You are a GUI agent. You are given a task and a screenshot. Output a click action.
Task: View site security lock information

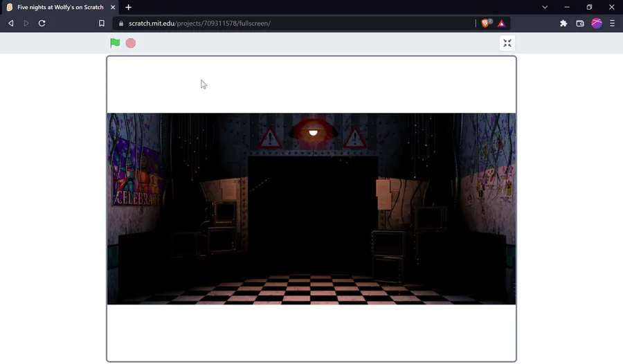coord(121,24)
